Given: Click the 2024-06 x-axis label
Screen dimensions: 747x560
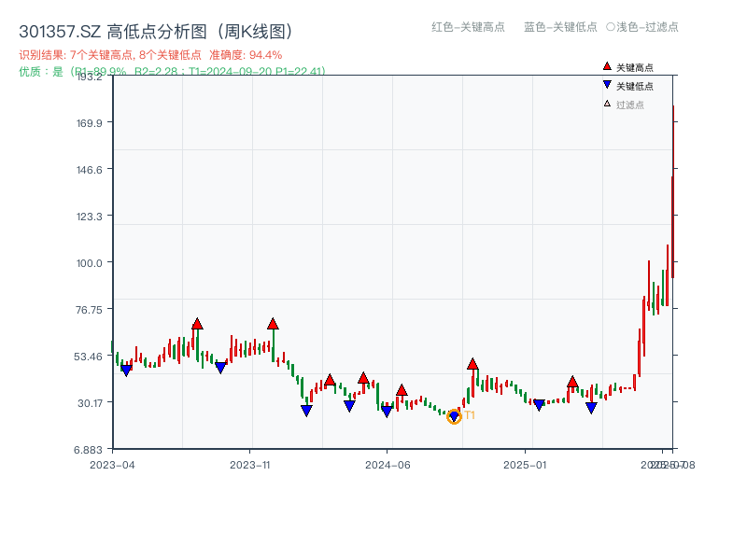Looking at the screenshot, I should 388,465.
